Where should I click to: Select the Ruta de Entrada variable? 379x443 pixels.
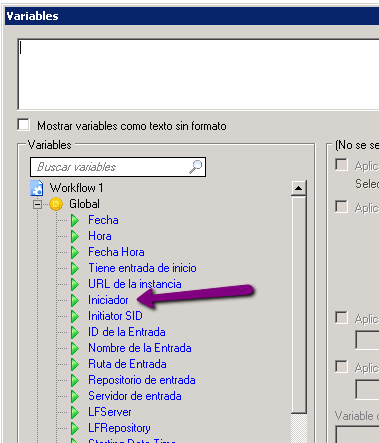[127, 364]
